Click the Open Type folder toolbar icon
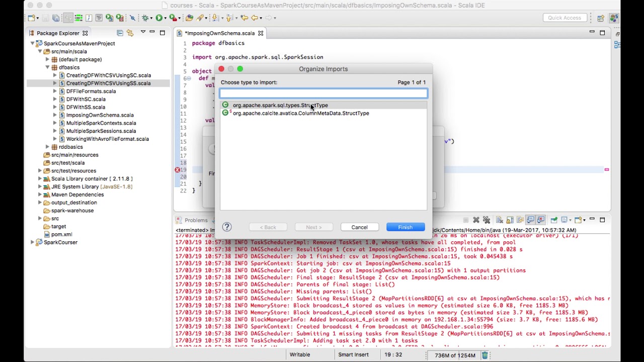 tap(189, 18)
